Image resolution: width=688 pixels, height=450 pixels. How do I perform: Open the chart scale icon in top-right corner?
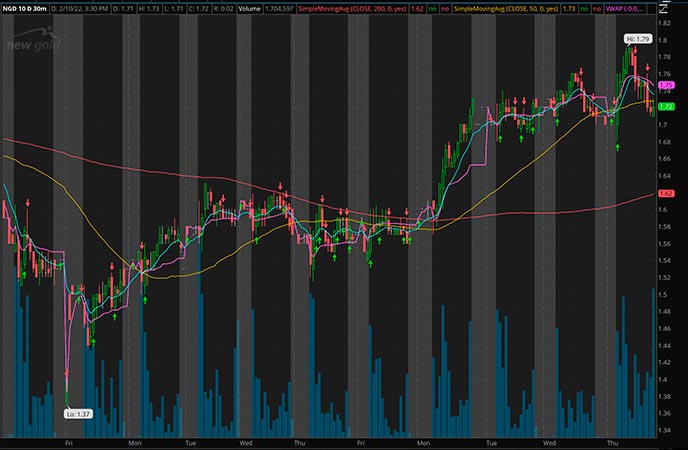(664, 9)
